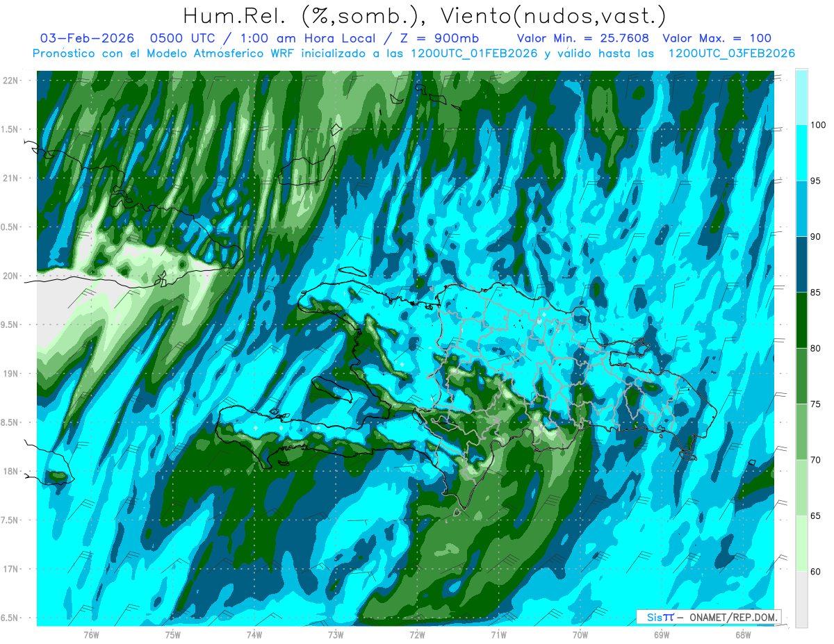Select the bright cyan 95–100 colorbar segment
The height and width of the screenshot is (644, 834).
click(801, 153)
